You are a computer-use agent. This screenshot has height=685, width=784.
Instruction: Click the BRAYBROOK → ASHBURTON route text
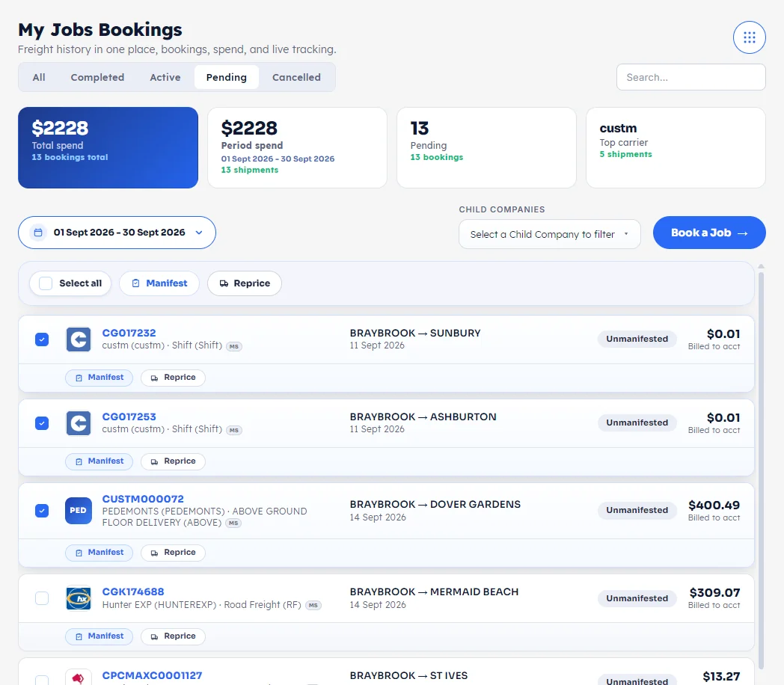(423, 417)
